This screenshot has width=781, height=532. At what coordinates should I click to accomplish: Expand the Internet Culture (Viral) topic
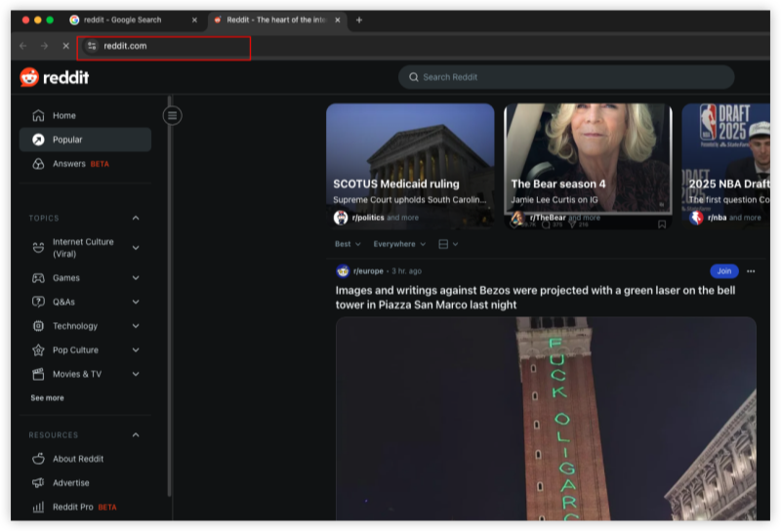click(x=136, y=248)
